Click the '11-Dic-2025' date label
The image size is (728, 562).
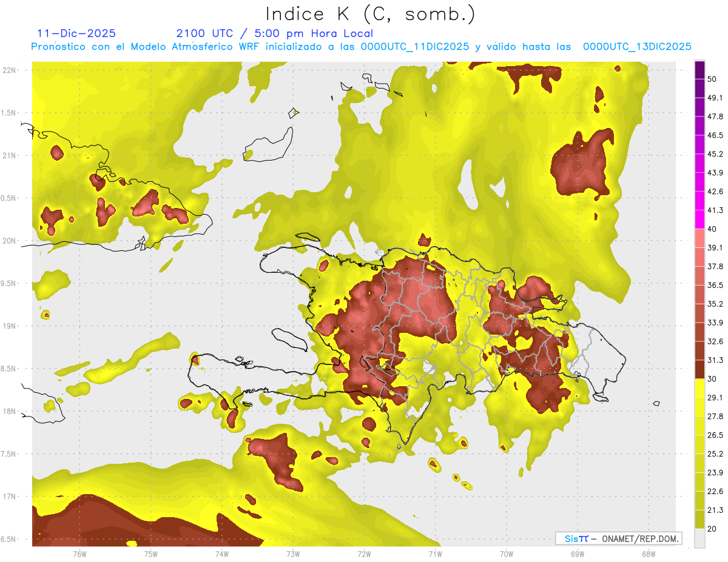click(x=76, y=33)
